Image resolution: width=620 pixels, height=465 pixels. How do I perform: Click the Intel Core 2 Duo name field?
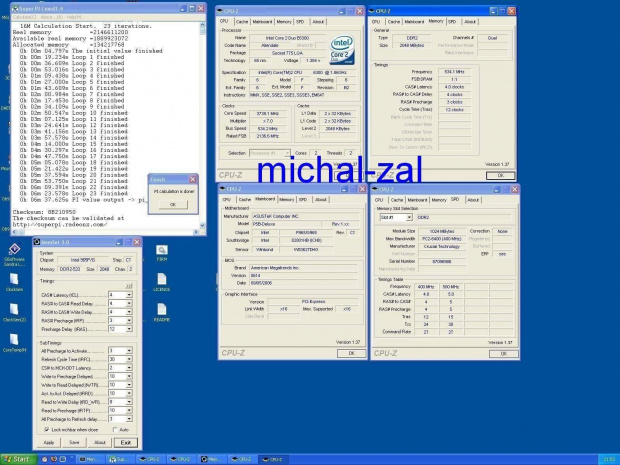point(287,38)
